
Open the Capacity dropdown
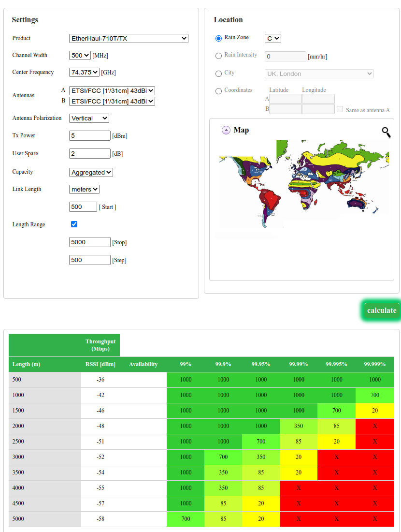[91, 173]
